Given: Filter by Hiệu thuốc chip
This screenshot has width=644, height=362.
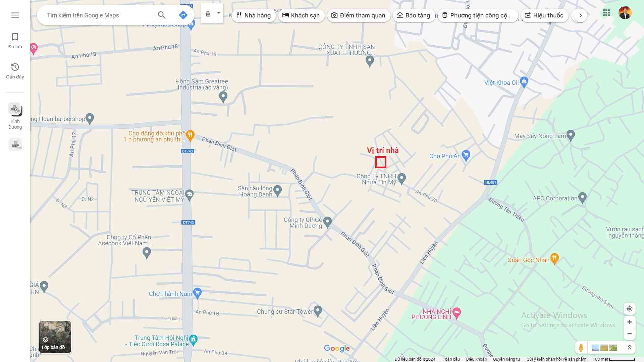Looking at the screenshot, I should pyautogui.click(x=544, y=15).
